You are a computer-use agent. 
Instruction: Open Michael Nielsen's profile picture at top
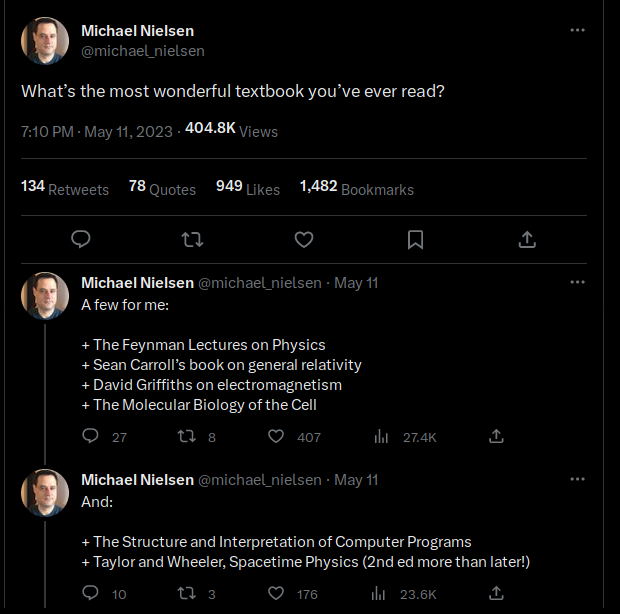[x=45, y=41]
